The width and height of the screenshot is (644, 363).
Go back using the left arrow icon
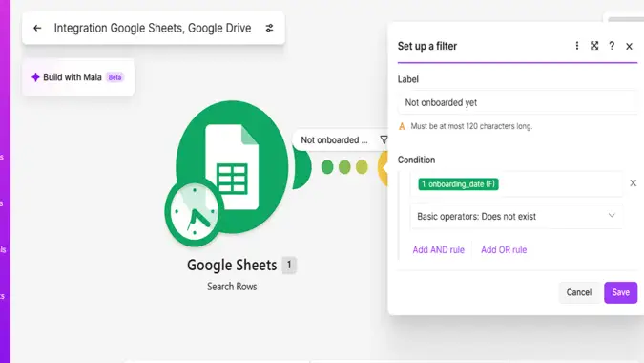37,28
